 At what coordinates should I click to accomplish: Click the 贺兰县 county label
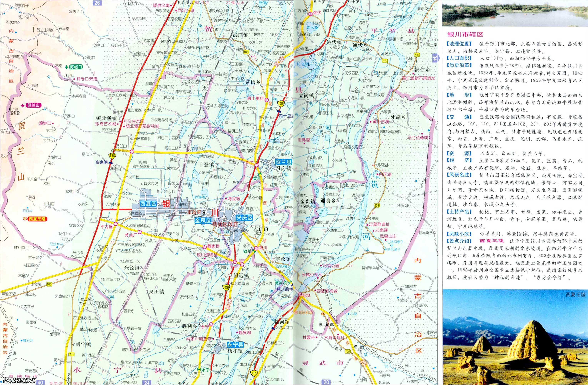pos(283,162)
